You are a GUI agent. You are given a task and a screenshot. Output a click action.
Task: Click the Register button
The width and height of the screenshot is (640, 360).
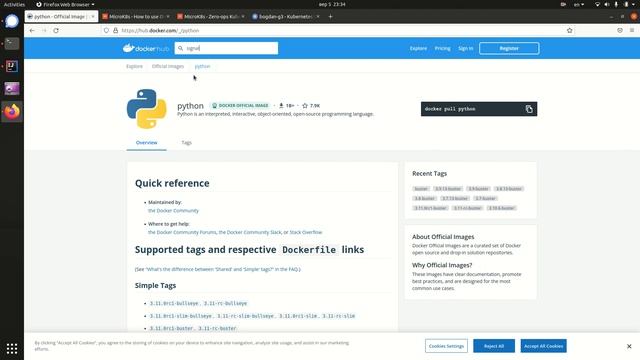coord(509,48)
